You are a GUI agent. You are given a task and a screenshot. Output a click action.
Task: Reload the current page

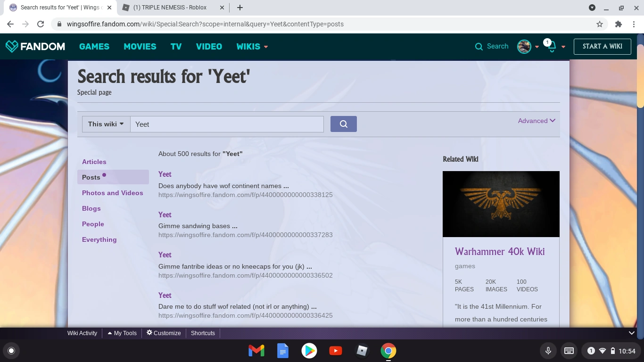coord(40,24)
